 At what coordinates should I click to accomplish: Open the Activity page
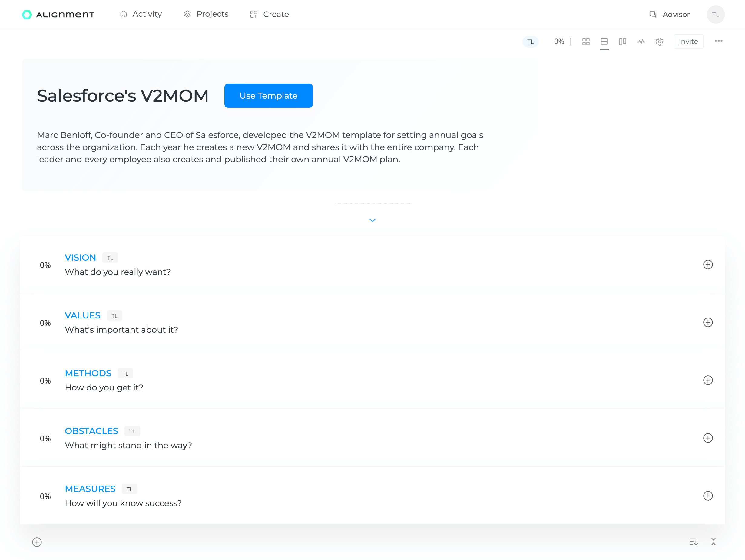coord(141,14)
